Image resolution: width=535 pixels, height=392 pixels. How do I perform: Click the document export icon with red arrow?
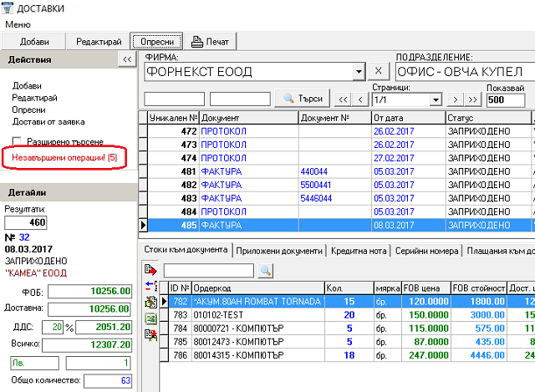coord(150,270)
